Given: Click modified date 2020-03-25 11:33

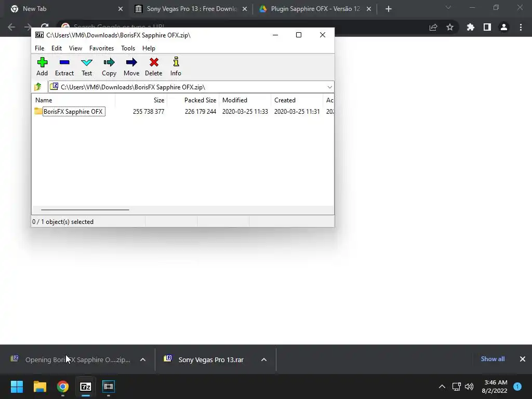Looking at the screenshot, I should [245, 112].
